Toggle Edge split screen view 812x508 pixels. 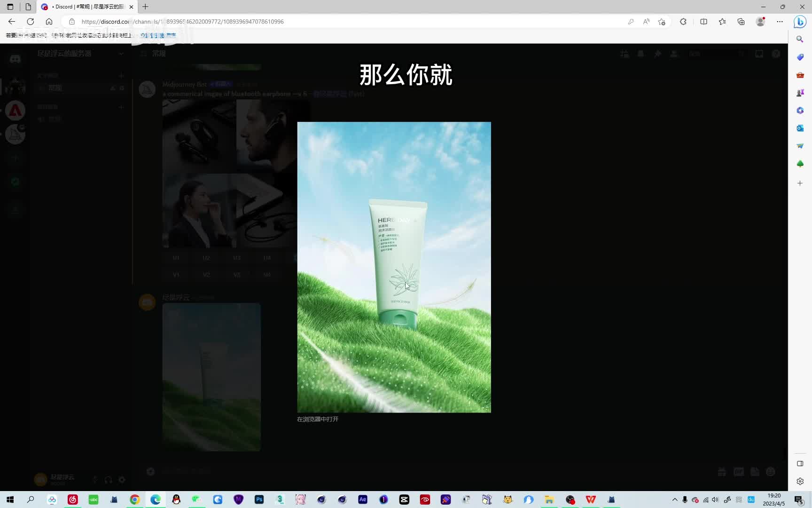[703, 22]
